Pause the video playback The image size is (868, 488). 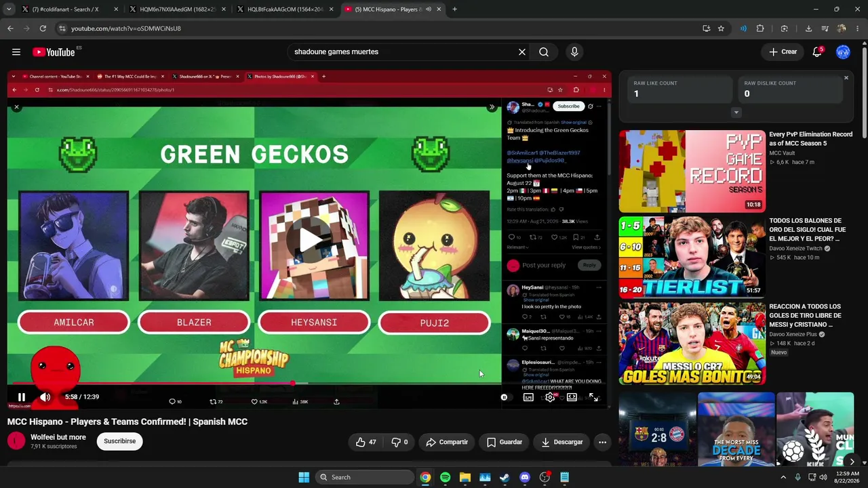tap(22, 397)
